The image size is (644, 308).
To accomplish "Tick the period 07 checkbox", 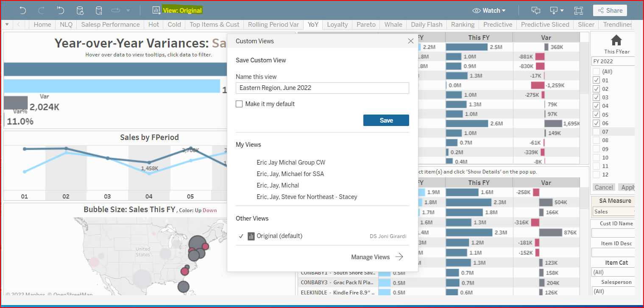I will pos(597,132).
